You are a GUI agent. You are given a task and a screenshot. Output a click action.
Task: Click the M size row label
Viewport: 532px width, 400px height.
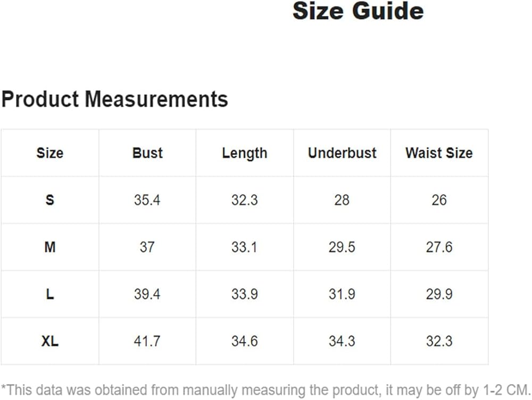[49, 247]
